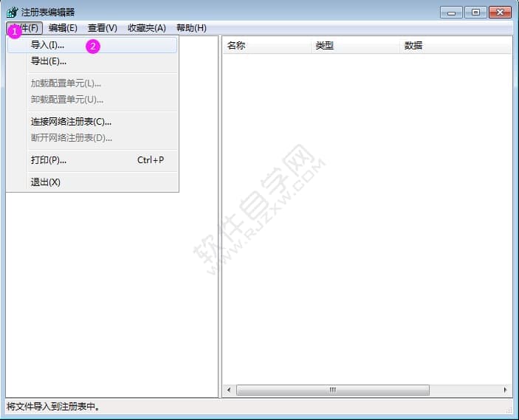Screen dimensions: 519x420
Task: Click the 类型 column header
Action: click(354, 46)
